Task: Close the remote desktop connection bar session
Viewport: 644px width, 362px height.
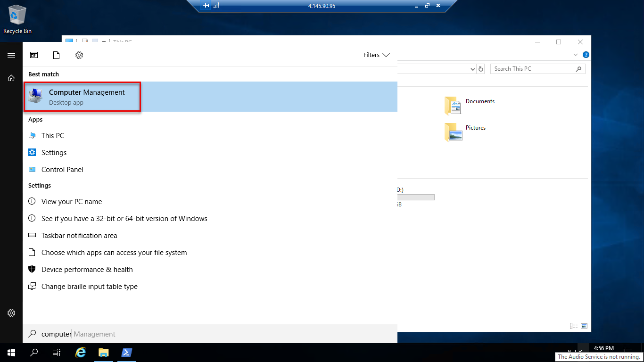Action: [438, 6]
